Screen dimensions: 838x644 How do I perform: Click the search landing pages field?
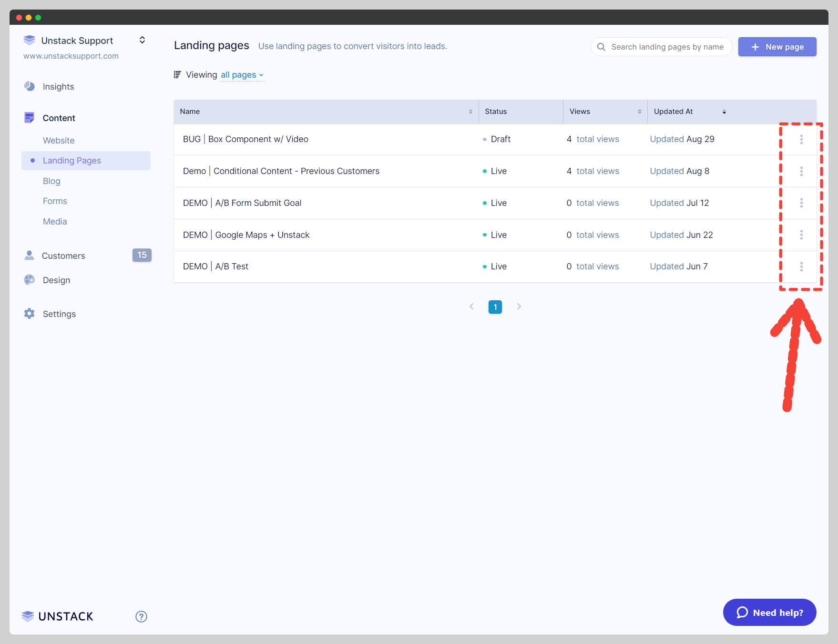tap(667, 47)
